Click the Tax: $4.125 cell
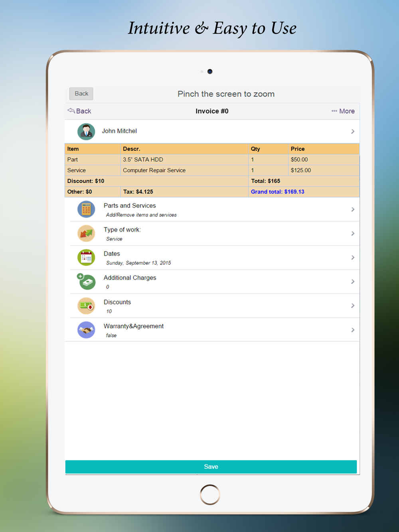This screenshot has height=532, width=399. click(184, 192)
